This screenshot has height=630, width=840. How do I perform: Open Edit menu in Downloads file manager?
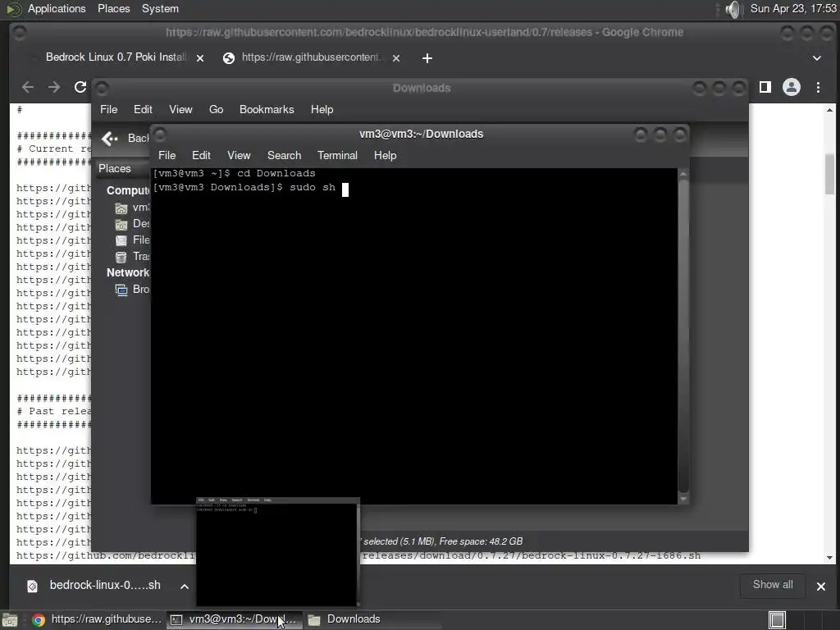(143, 109)
